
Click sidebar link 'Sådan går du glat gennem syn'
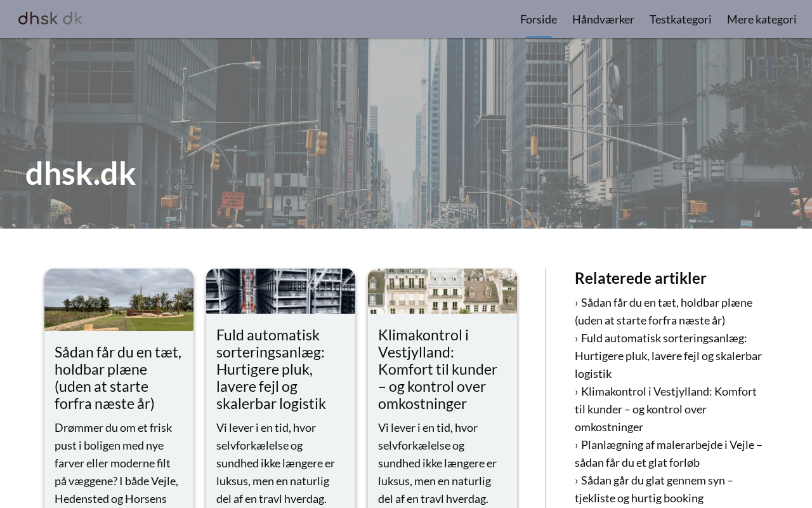654,489
